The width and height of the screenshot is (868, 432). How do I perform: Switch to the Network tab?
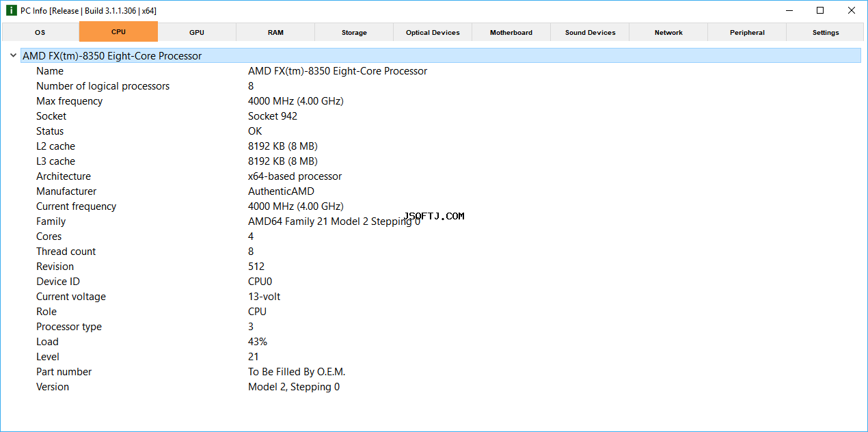point(668,32)
